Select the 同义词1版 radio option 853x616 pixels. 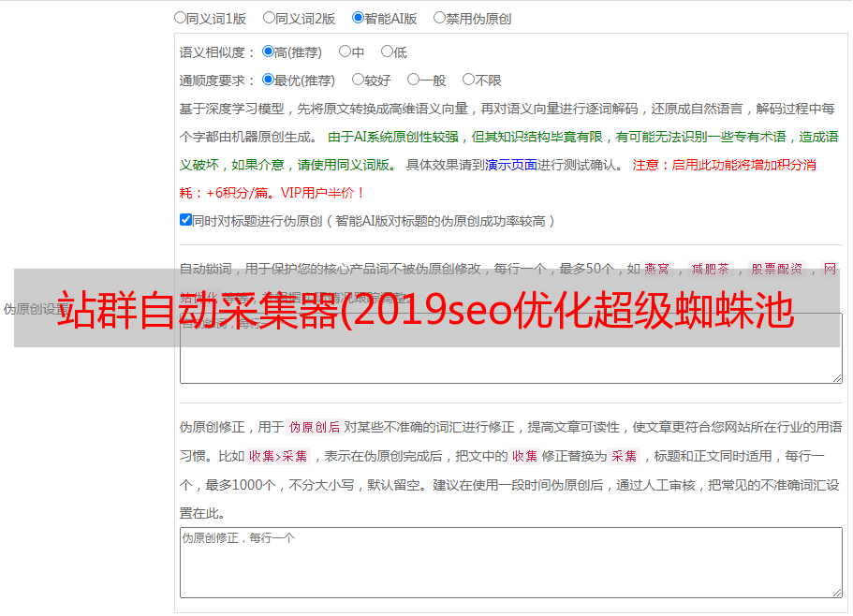180,18
